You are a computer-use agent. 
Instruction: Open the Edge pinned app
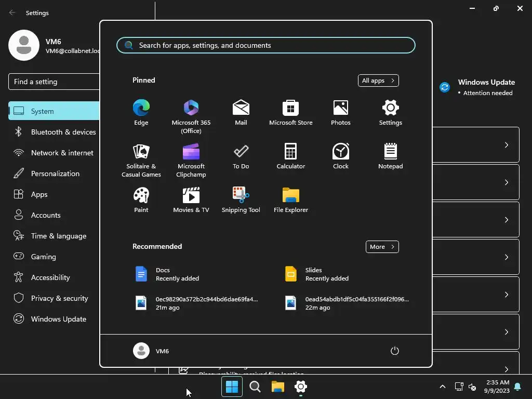click(141, 113)
